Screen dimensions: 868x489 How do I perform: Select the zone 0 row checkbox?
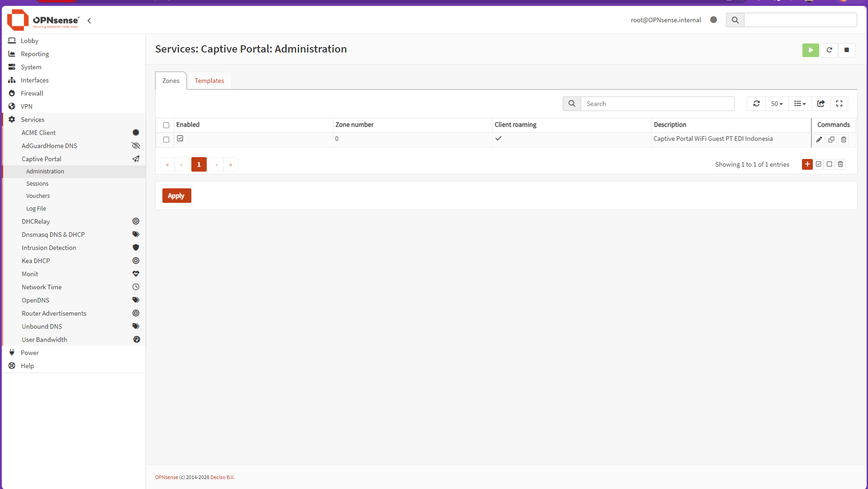(x=166, y=140)
